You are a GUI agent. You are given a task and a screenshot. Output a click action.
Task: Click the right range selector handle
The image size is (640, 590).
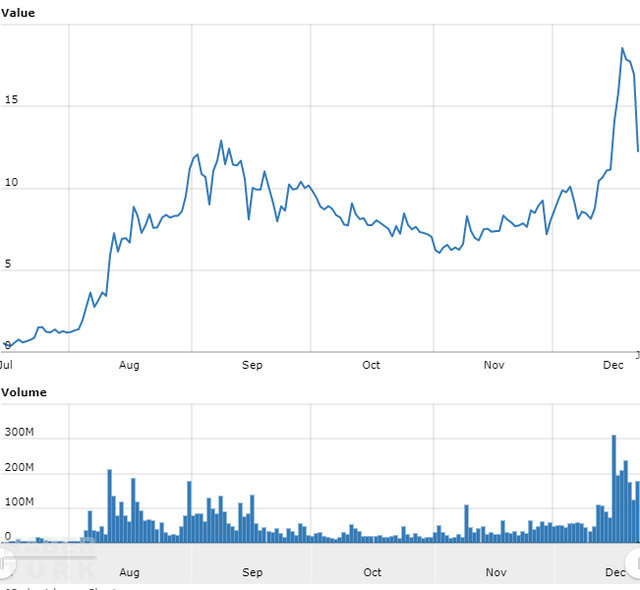pos(634,560)
